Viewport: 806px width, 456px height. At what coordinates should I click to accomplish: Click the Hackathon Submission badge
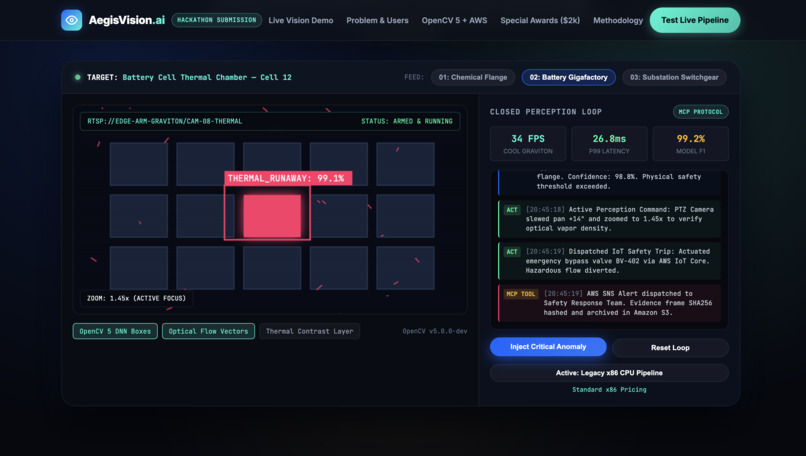(216, 20)
